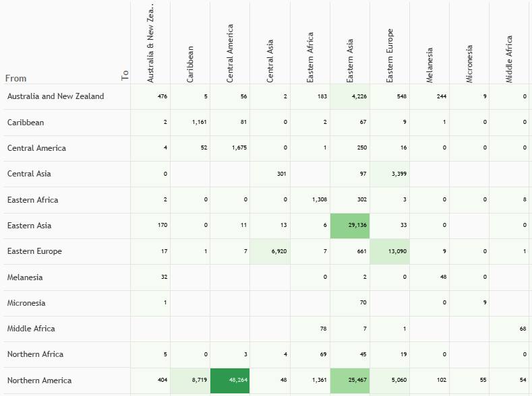Select the Northern Africa row label
This screenshot has width=532, height=396.
click(35, 354)
